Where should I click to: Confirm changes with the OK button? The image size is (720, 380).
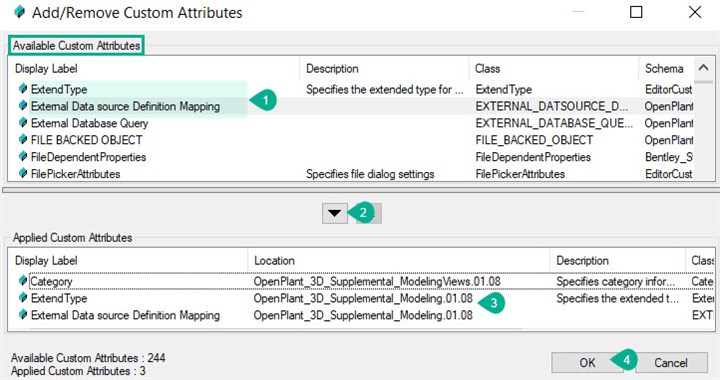(x=587, y=363)
